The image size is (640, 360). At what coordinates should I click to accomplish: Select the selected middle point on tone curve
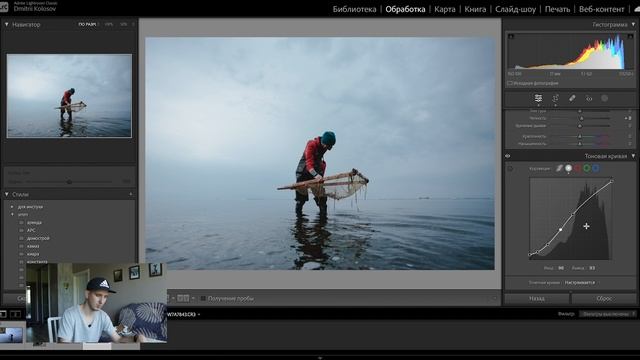click(x=560, y=230)
